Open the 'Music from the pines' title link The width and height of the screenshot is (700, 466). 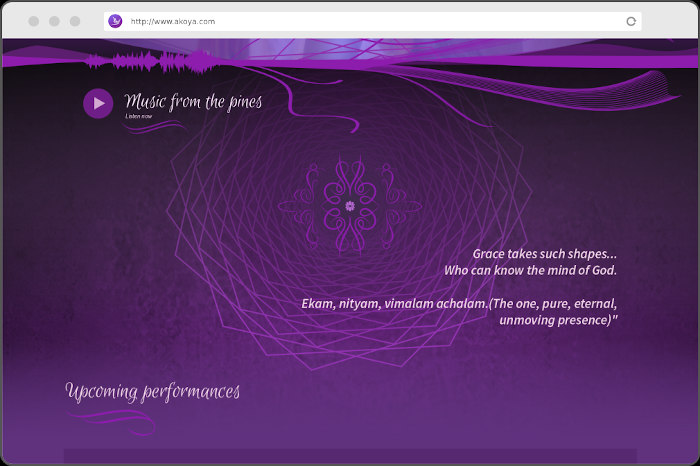(193, 101)
